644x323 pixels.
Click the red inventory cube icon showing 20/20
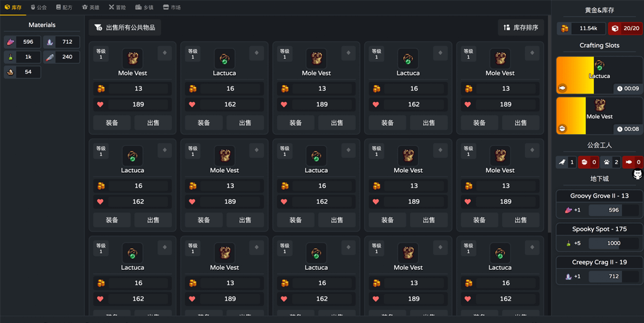point(615,28)
